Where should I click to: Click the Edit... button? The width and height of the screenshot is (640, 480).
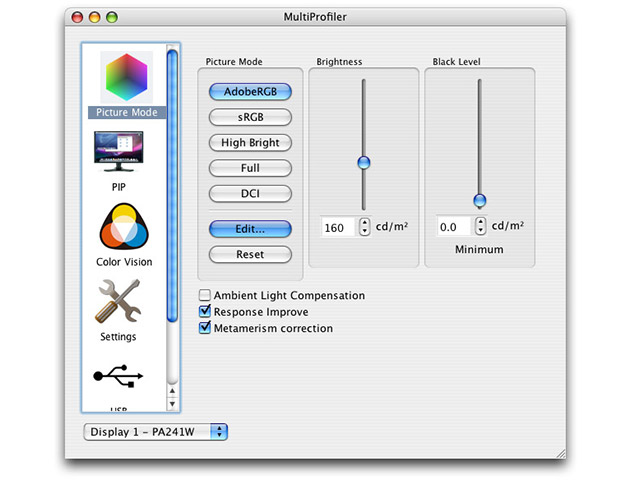tap(250, 229)
